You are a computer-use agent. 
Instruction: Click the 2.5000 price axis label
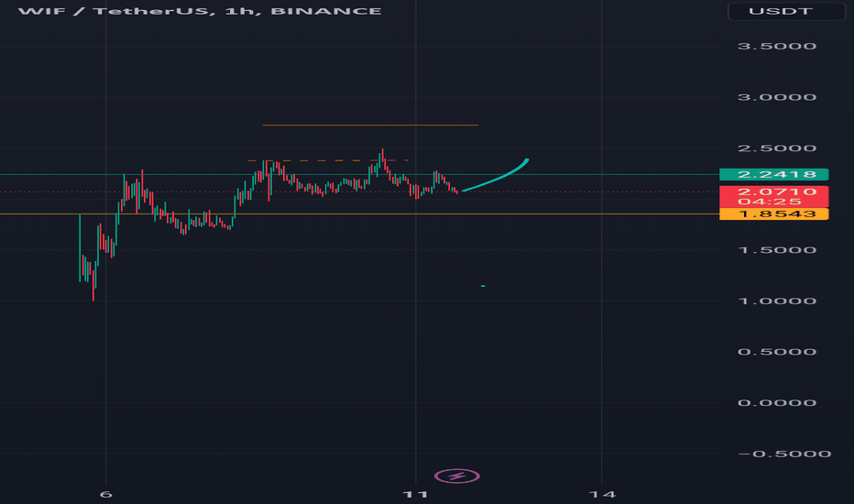pyautogui.click(x=777, y=148)
